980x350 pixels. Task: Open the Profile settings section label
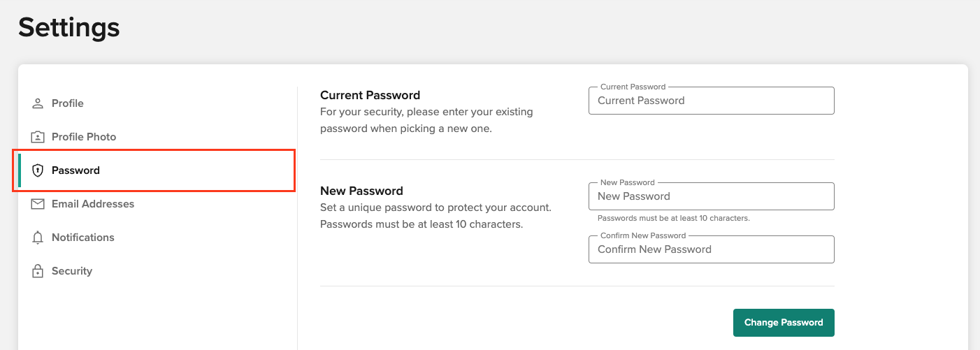pyautogui.click(x=68, y=103)
